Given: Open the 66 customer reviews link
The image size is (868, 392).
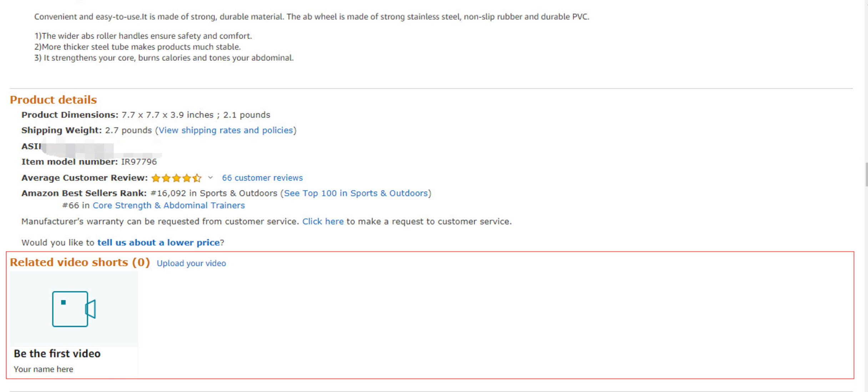Looking at the screenshot, I should (262, 178).
